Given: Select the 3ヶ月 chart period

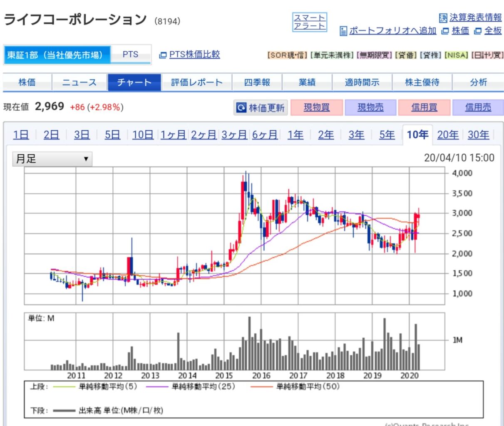Looking at the screenshot, I should coord(234,135).
